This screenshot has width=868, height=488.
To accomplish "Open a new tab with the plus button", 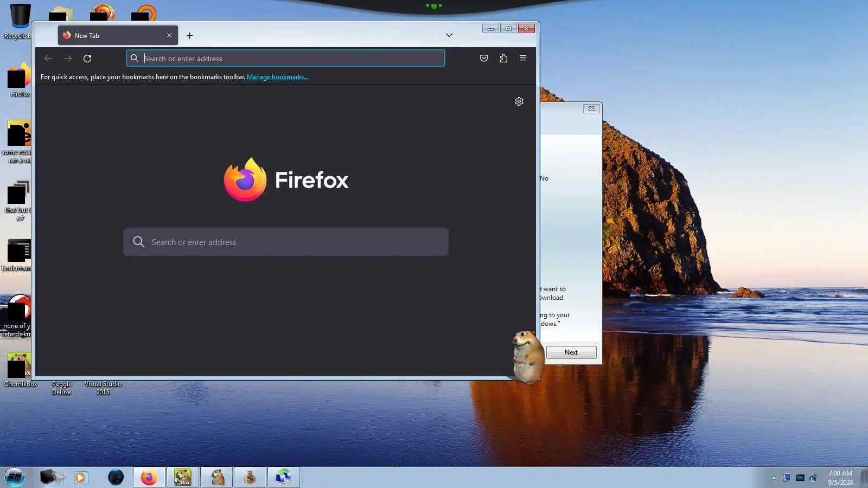I will [189, 36].
